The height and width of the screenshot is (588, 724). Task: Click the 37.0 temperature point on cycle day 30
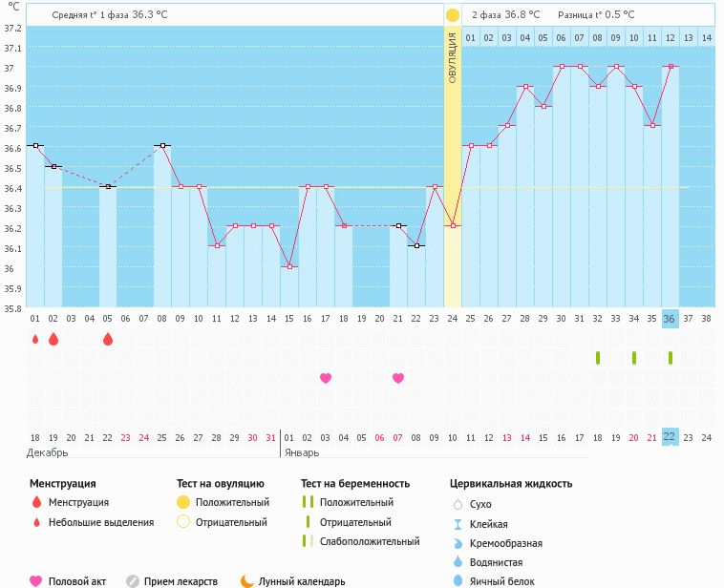(x=562, y=66)
